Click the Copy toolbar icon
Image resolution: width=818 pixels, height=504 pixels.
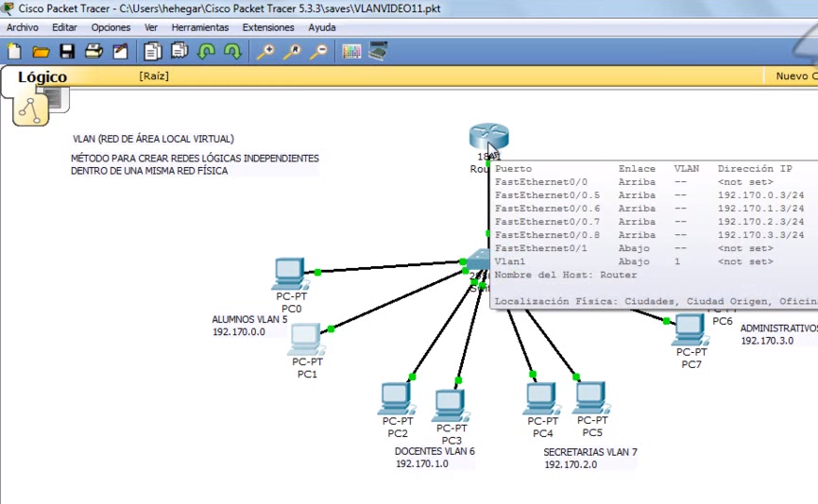(x=153, y=51)
